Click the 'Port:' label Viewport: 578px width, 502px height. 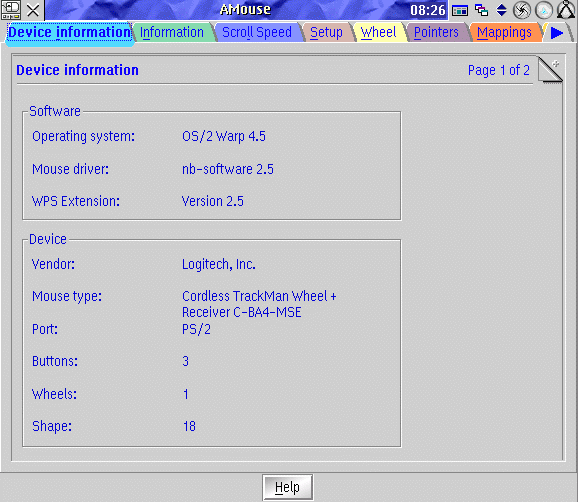[45, 329]
